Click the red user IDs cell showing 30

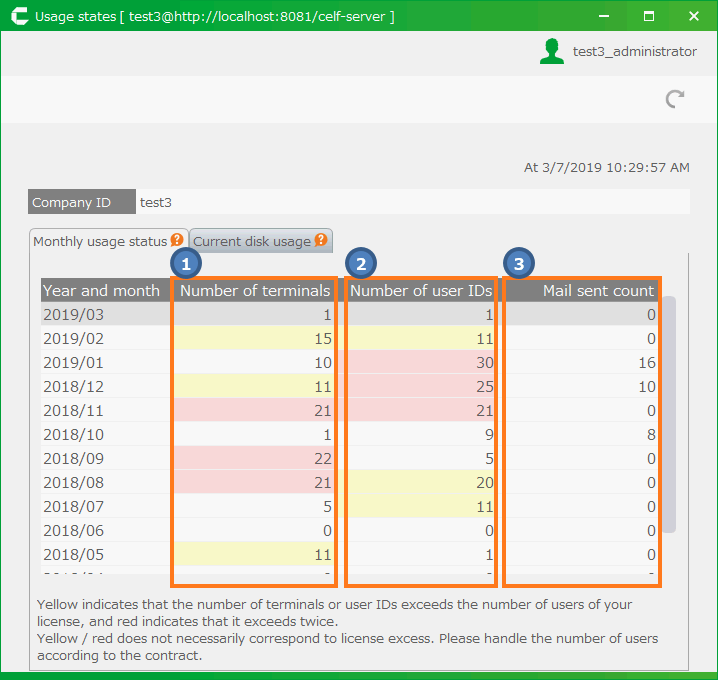point(421,362)
